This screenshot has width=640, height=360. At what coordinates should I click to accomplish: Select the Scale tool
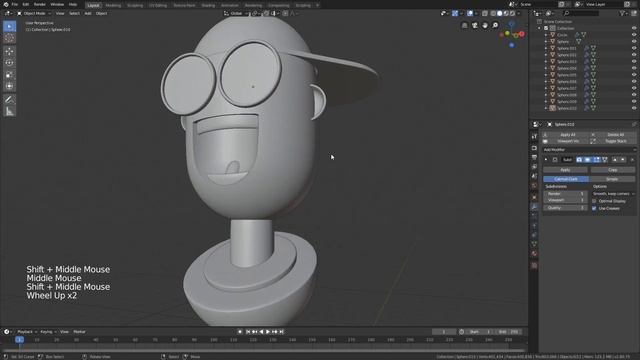click(9, 75)
